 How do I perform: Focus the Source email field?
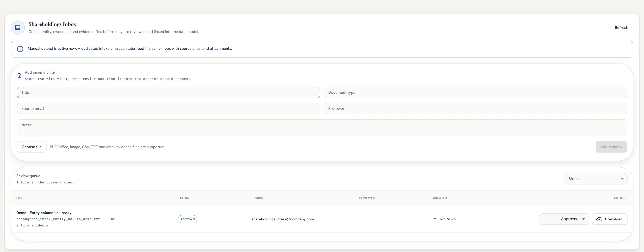coord(169,109)
